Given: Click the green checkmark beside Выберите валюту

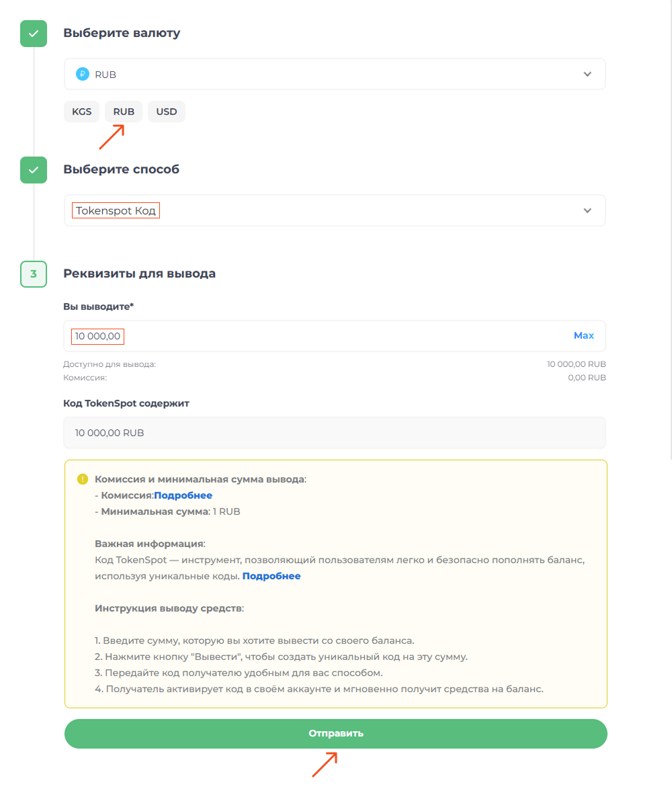Looking at the screenshot, I should (x=34, y=34).
